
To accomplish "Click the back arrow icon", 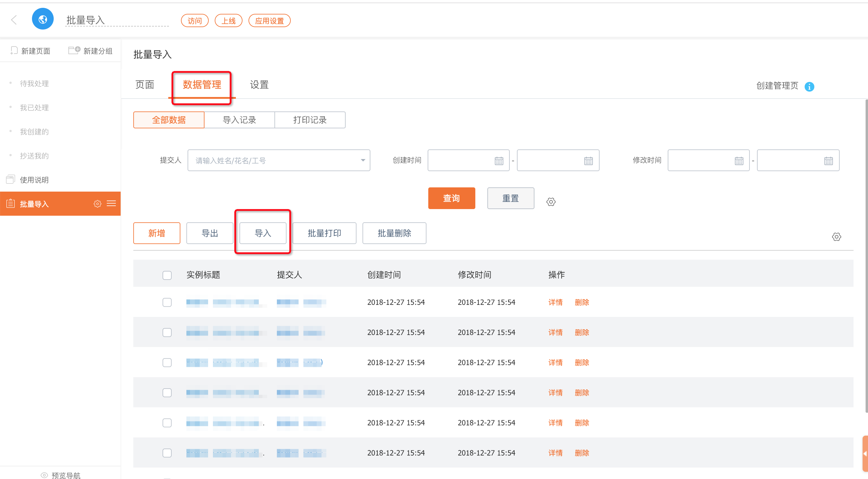I will click(14, 20).
